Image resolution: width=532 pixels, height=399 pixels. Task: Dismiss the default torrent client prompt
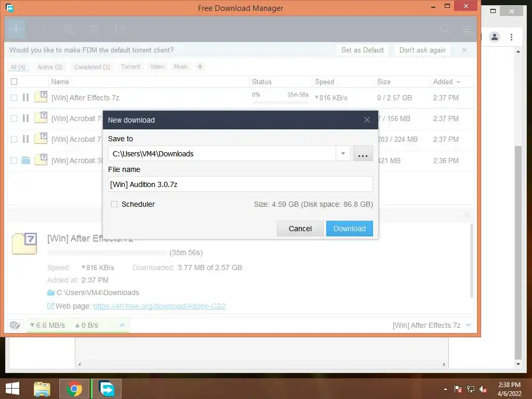coord(464,50)
